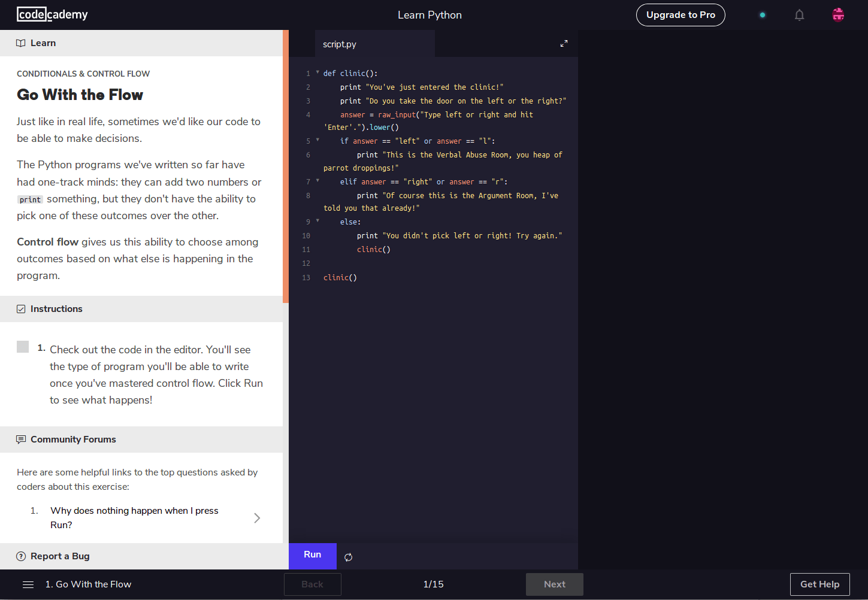The height and width of the screenshot is (600, 868).
Task: Open 'Why does nothing happen when I press Run?' link
Action: pyautogui.click(x=134, y=518)
